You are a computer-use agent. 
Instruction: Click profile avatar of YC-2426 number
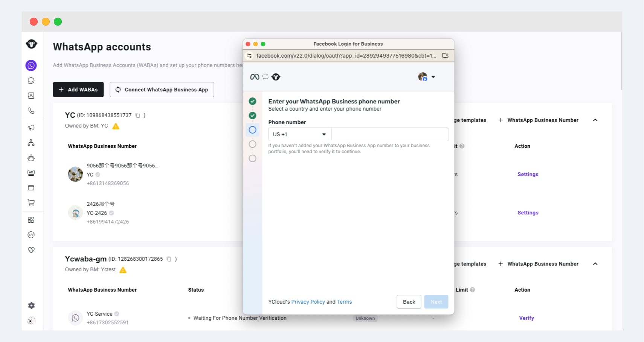coord(75,213)
